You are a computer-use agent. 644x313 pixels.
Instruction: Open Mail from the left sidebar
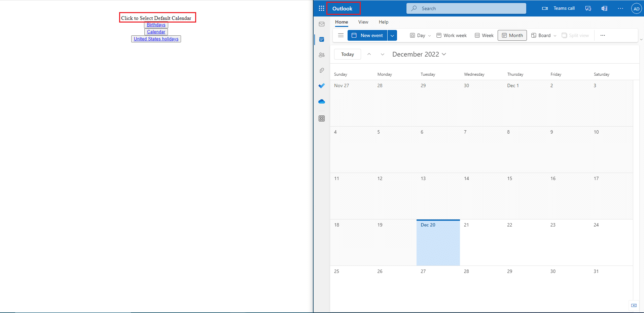click(x=322, y=24)
